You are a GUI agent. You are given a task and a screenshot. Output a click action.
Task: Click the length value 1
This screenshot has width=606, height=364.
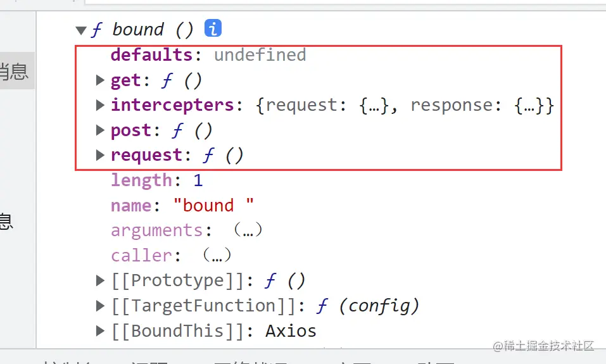point(198,180)
